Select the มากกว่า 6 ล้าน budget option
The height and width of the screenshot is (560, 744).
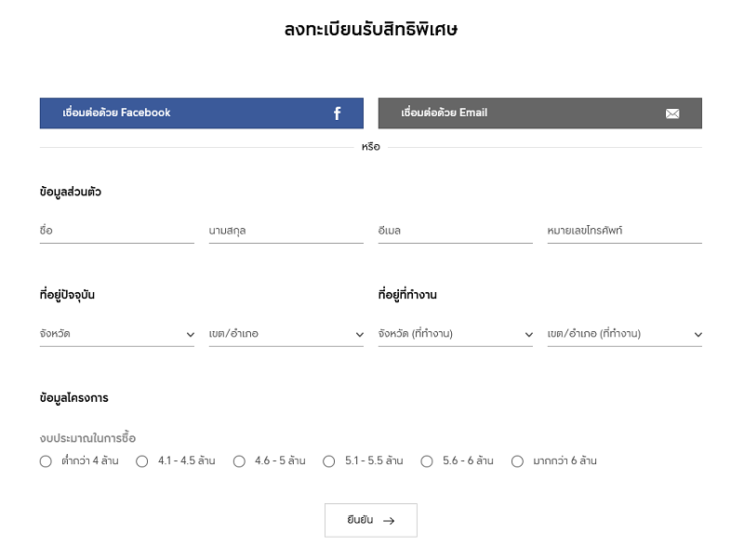tap(517, 461)
